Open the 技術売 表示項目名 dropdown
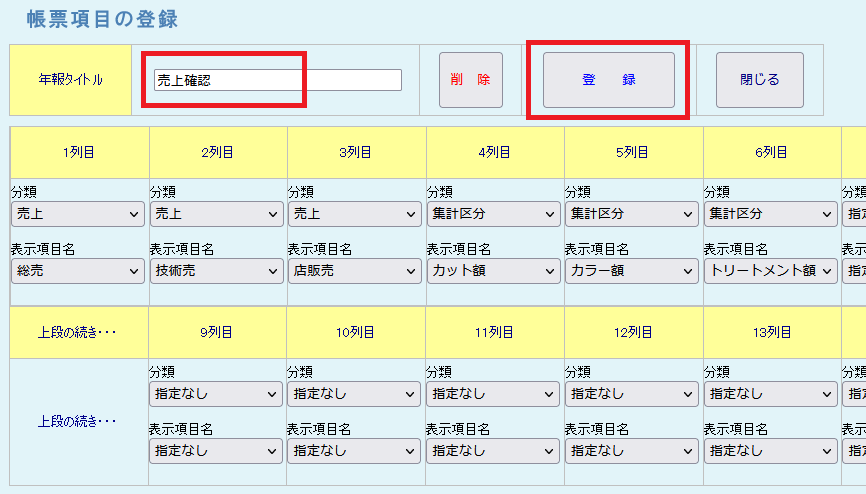The height and width of the screenshot is (494, 866). pos(217,270)
